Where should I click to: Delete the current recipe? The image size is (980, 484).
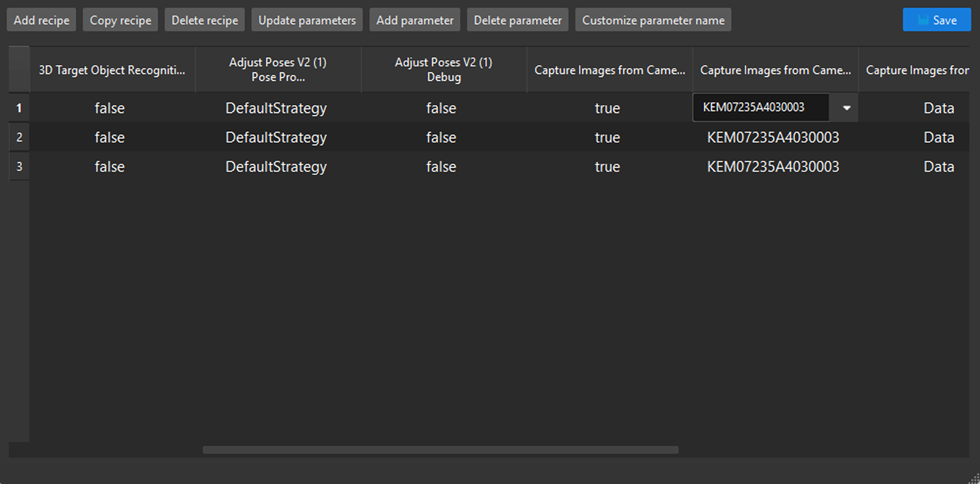point(204,19)
